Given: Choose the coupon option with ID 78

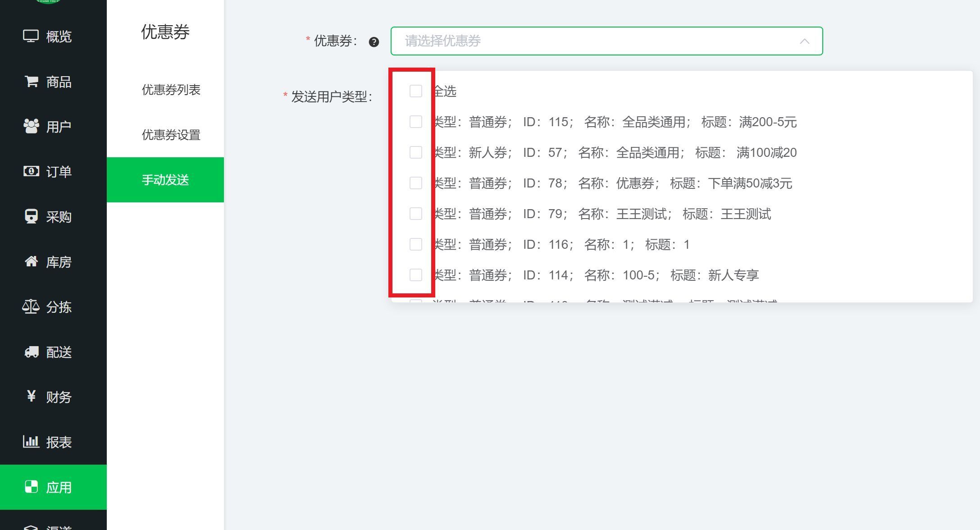Looking at the screenshot, I should click(x=612, y=183).
